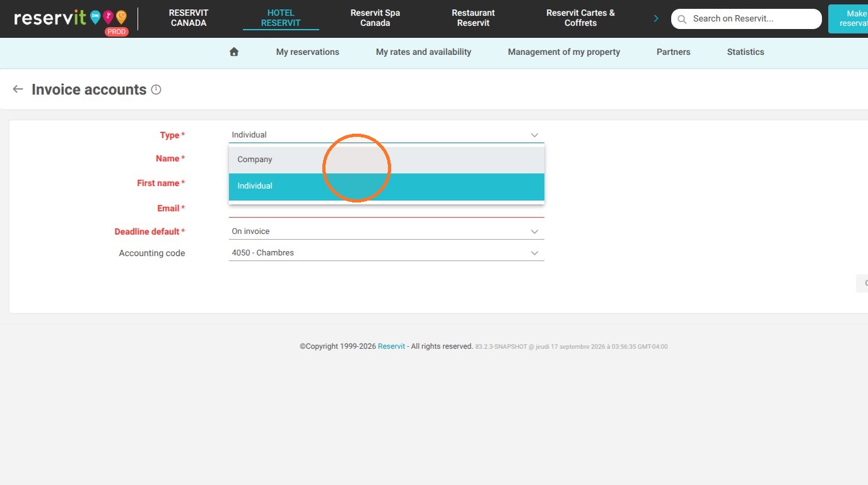Show more sites with the right chevron

[656, 18]
